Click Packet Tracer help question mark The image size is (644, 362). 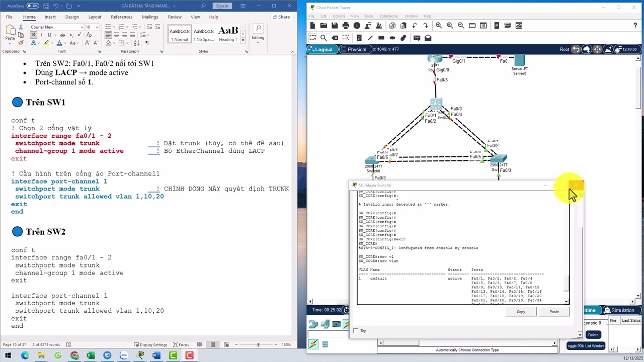point(635,26)
